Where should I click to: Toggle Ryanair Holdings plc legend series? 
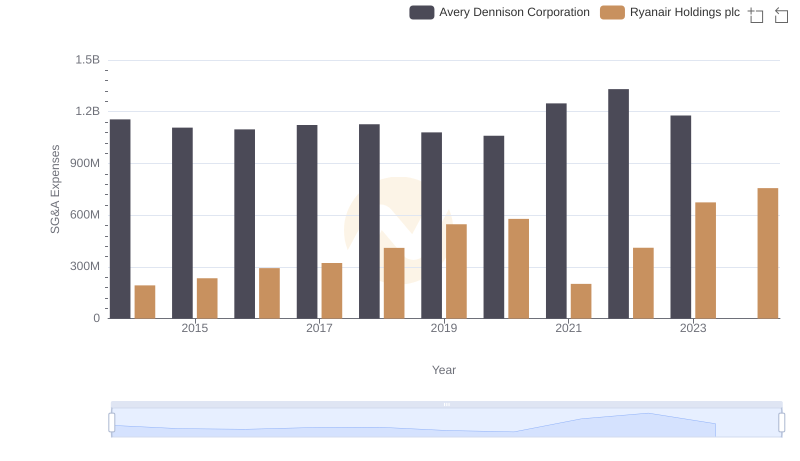click(669, 12)
